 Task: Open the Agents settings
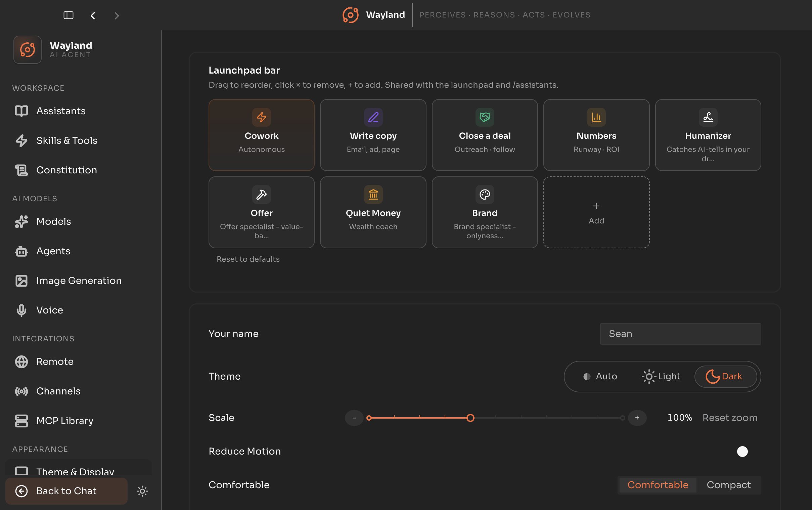pyautogui.click(x=78, y=251)
